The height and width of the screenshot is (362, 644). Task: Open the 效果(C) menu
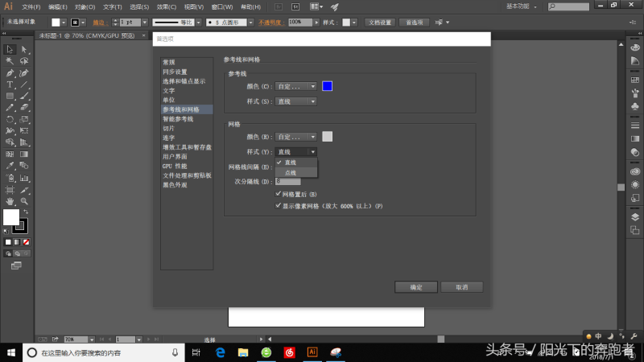pos(167,7)
